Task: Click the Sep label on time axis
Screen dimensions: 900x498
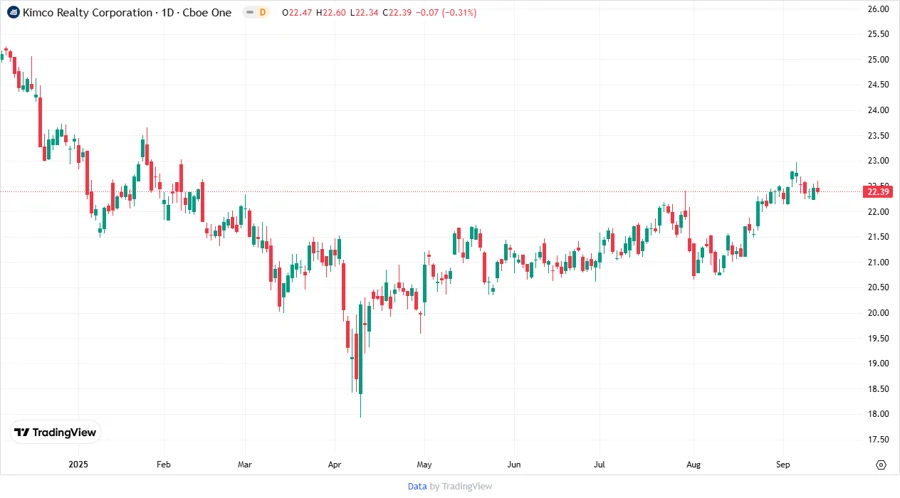Action: [x=783, y=464]
